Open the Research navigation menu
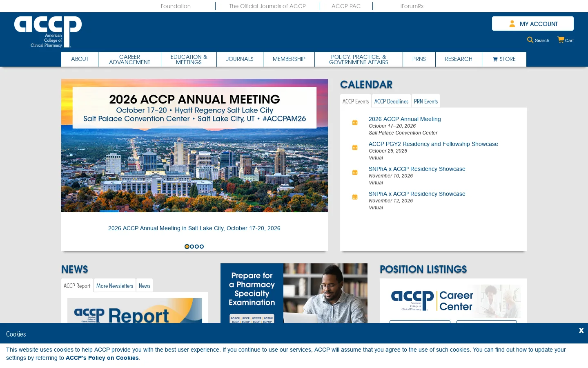The height and width of the screenshot is (368, 588). [459, 59]
